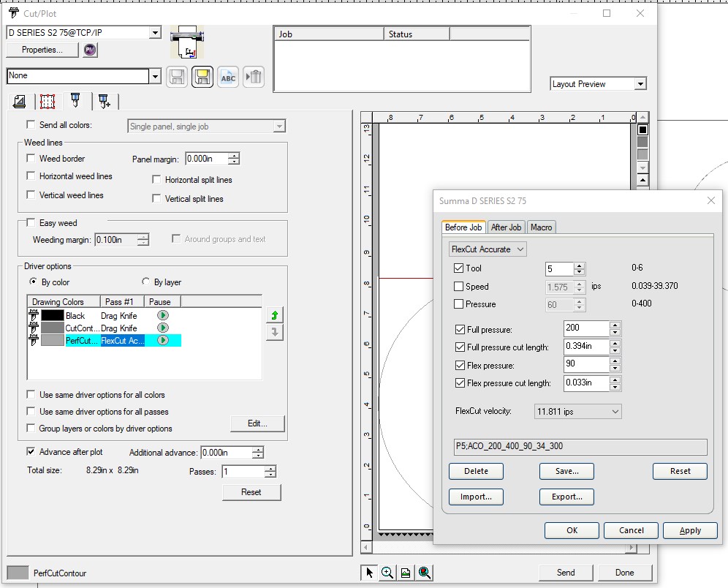
Task: Click the Apply button in Summa dialog
Action: click(691, 530)
